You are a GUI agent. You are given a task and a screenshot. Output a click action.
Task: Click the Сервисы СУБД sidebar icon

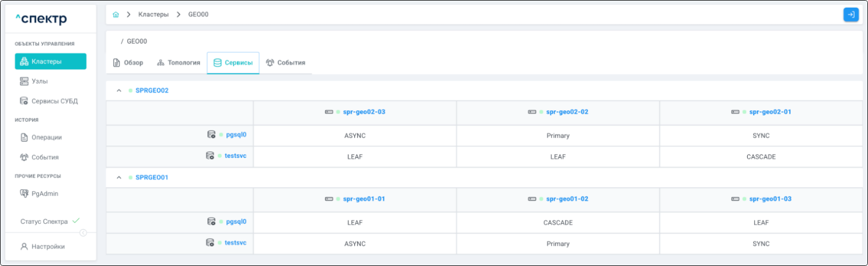click(x=24, y=101)
